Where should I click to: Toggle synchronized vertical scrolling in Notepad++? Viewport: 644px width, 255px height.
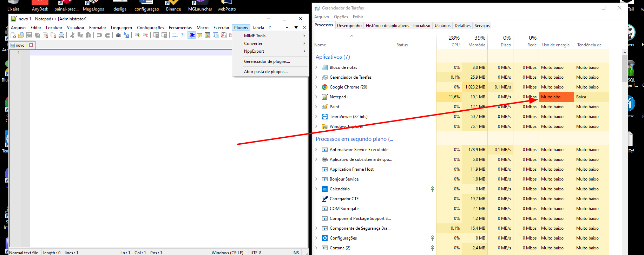156,35
